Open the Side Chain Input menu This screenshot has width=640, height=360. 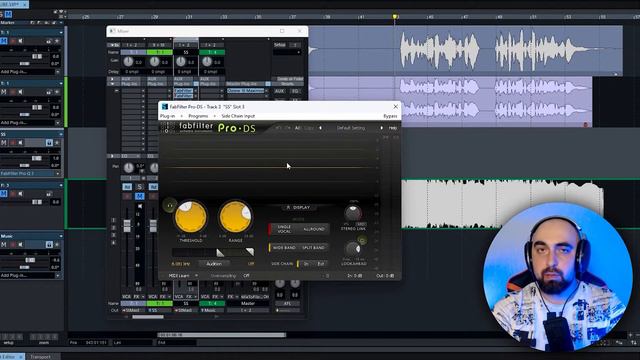click(238, 116)
